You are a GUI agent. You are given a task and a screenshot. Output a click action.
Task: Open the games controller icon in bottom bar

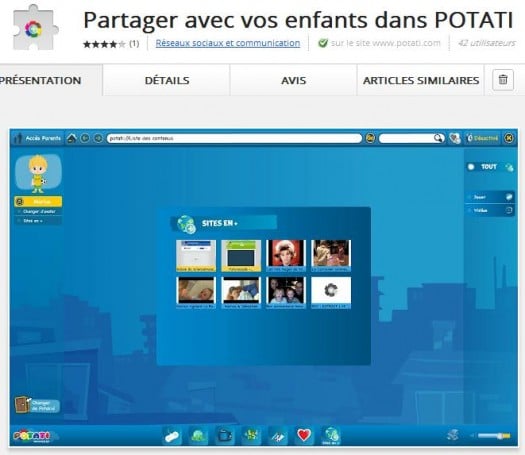[172, 436]
